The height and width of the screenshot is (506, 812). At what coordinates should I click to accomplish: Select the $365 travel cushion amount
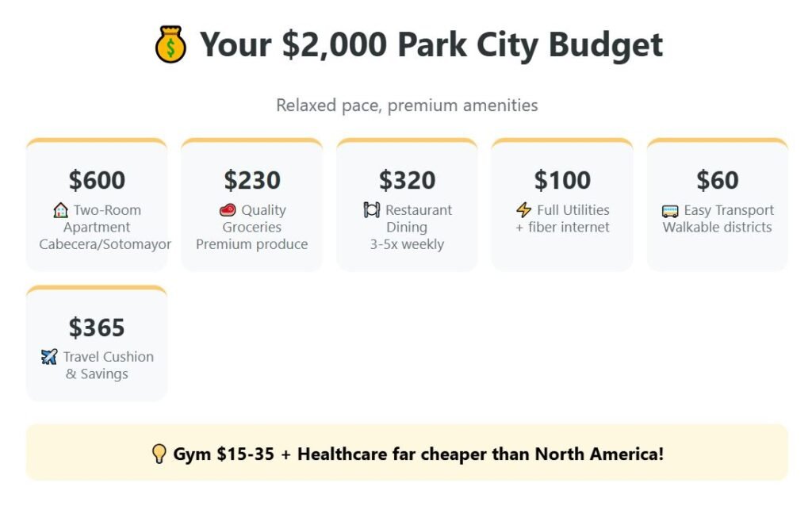pos(97,328)
